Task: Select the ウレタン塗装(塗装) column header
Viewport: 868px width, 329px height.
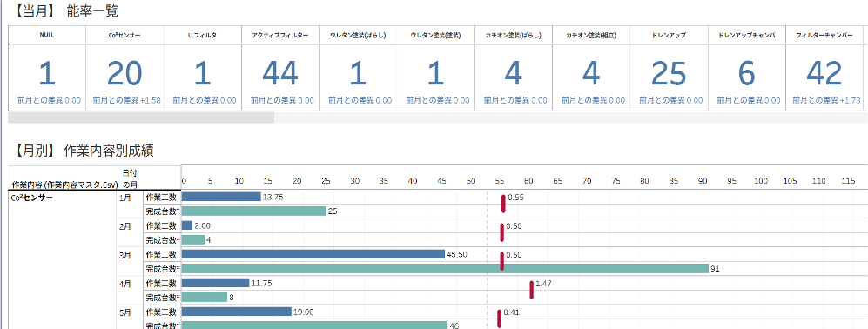Action: (x=435, y=34)
